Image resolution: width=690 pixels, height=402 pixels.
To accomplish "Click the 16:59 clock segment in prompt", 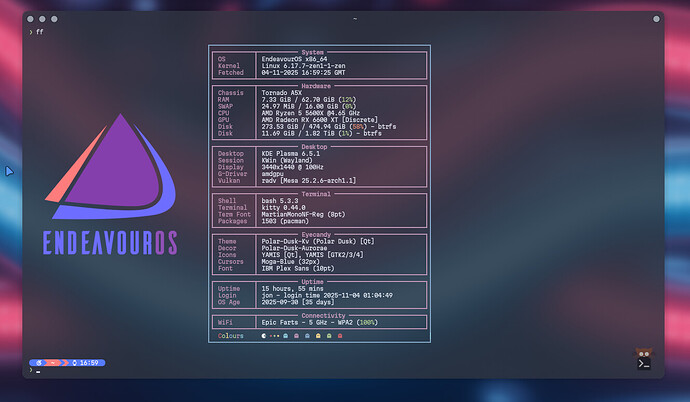I will point(86,362).
